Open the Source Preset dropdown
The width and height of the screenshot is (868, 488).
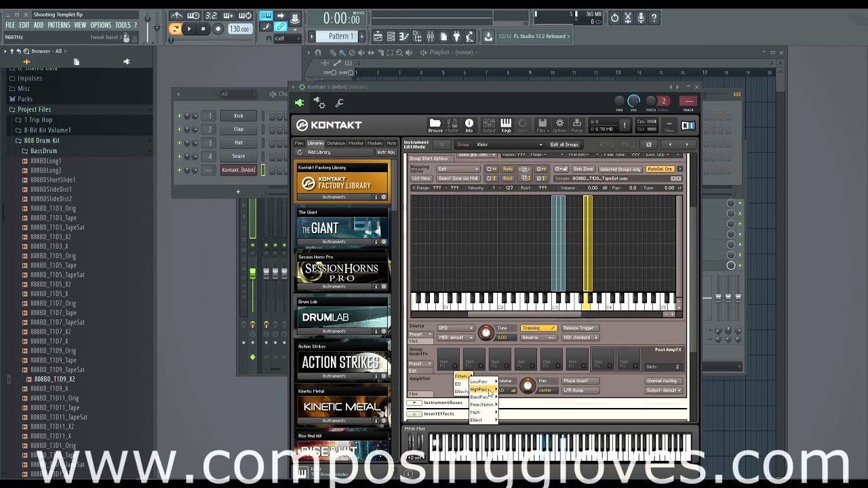[x=420, y=334]
